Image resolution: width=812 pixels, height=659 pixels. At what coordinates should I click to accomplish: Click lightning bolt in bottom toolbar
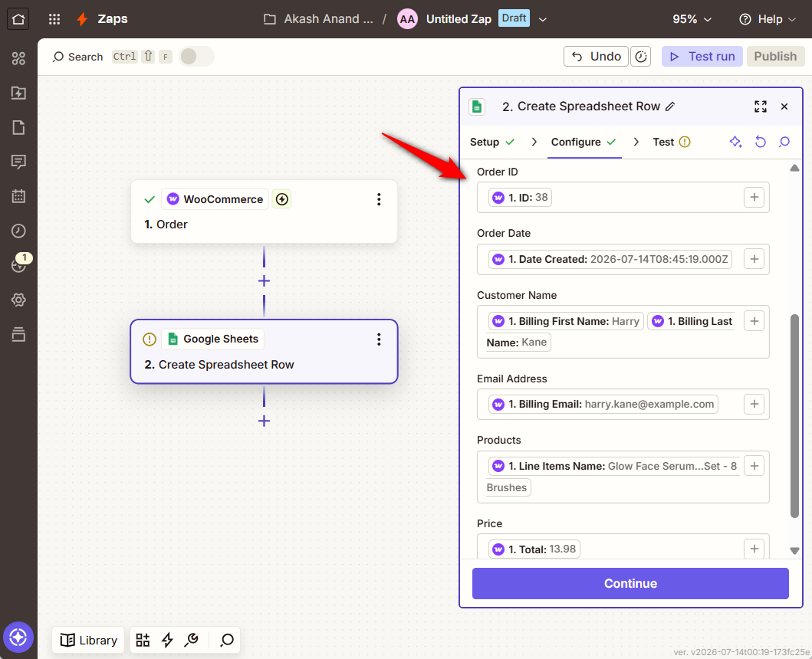tap(167, 640)
